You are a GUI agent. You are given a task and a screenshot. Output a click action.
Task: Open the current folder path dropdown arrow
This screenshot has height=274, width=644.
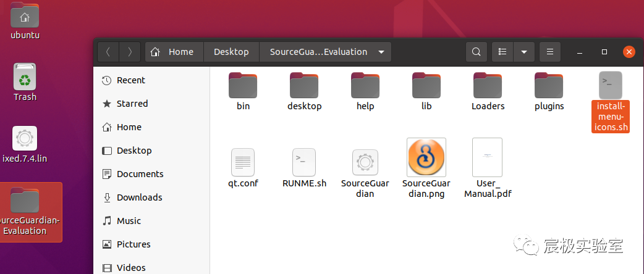[x=381, y=52]
